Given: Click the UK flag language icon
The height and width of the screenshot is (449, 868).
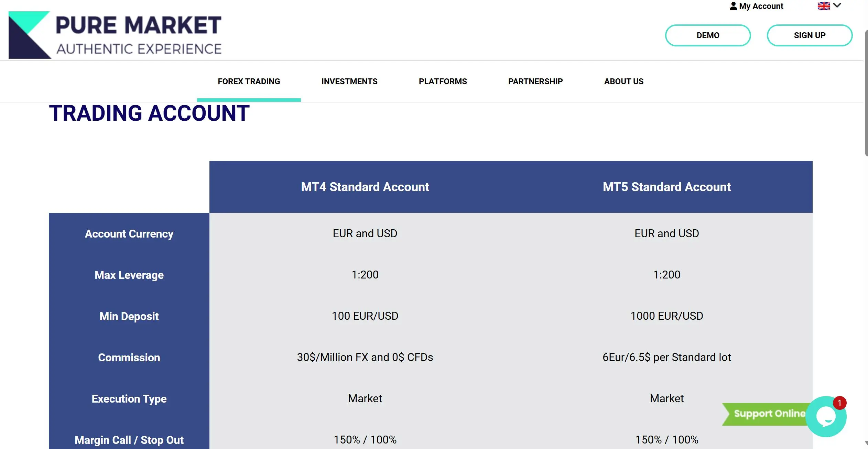Looking at the screenshot, I should [824, 6].
